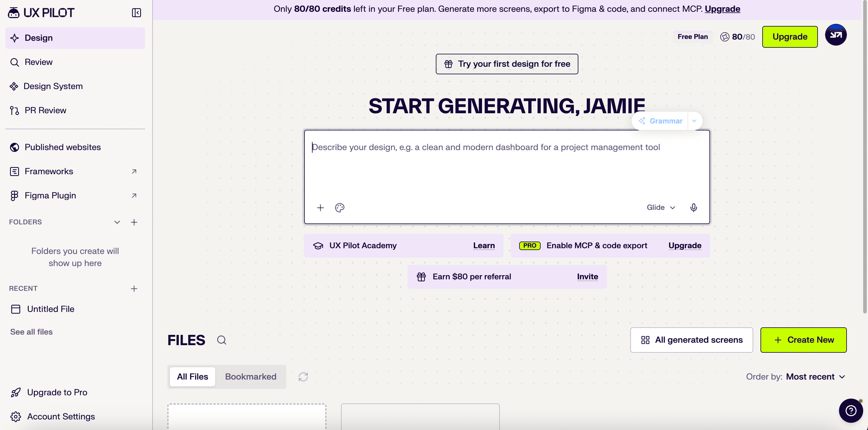Screen dimensions: 868x430
Task: Click the green Upgrade button
Action: pos(790,37)
